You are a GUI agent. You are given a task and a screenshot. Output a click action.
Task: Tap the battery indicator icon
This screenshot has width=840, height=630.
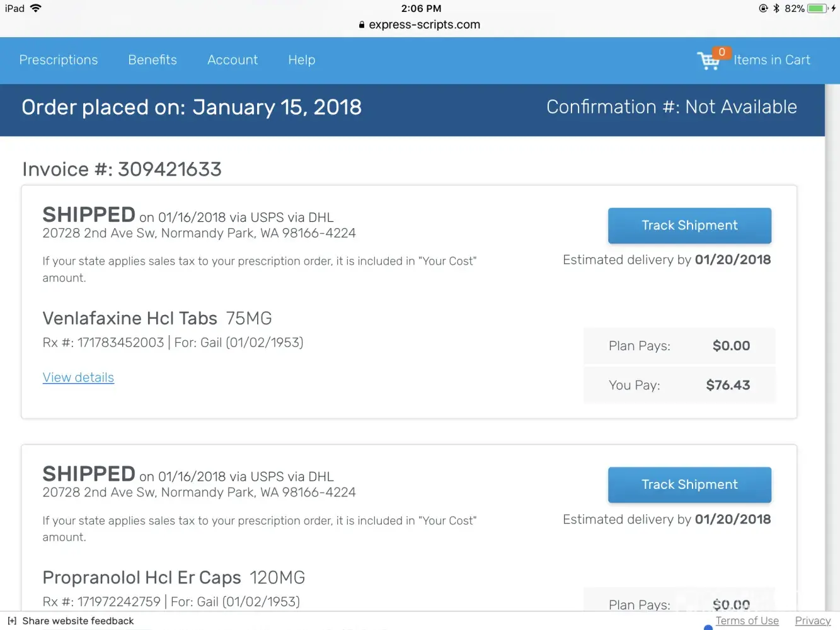(x=817, y=8)
